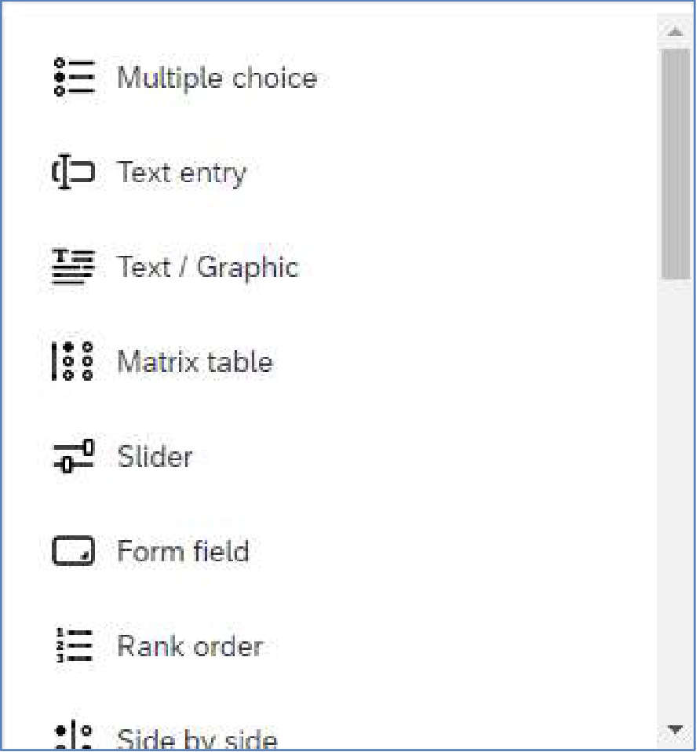The height and width of the screenshot is (752, 700).
Task: Select the Matrix table question type
Action: coord(195,362)
